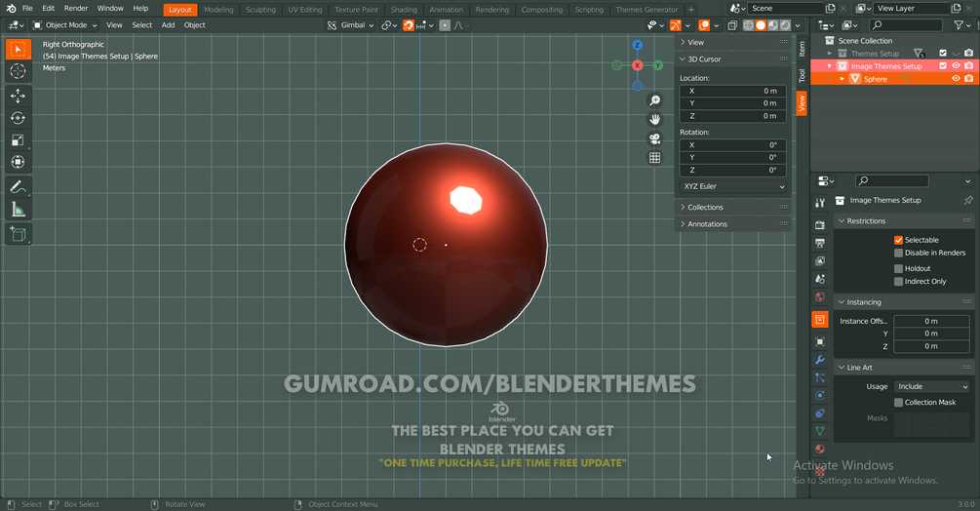980x511 pixels.
Task: Toggle Sphere render camera icon
Action: tap(968, 79)
